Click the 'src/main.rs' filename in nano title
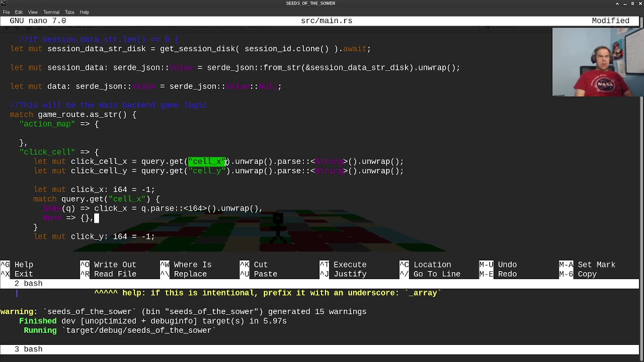The image size is (644, 362). tap(327, 21)
